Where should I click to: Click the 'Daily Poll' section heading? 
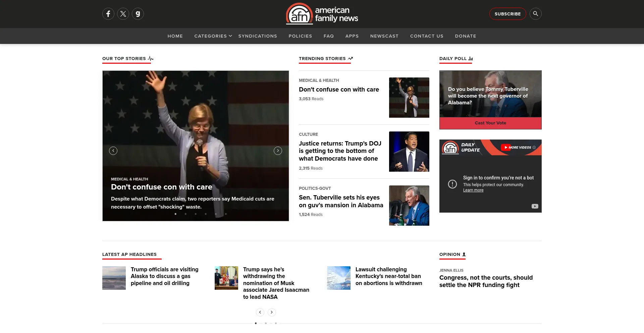453,59
